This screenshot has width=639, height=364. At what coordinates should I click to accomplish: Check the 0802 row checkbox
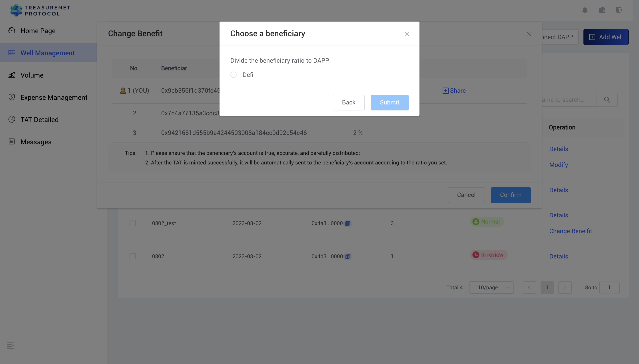(x=133, y=256)
